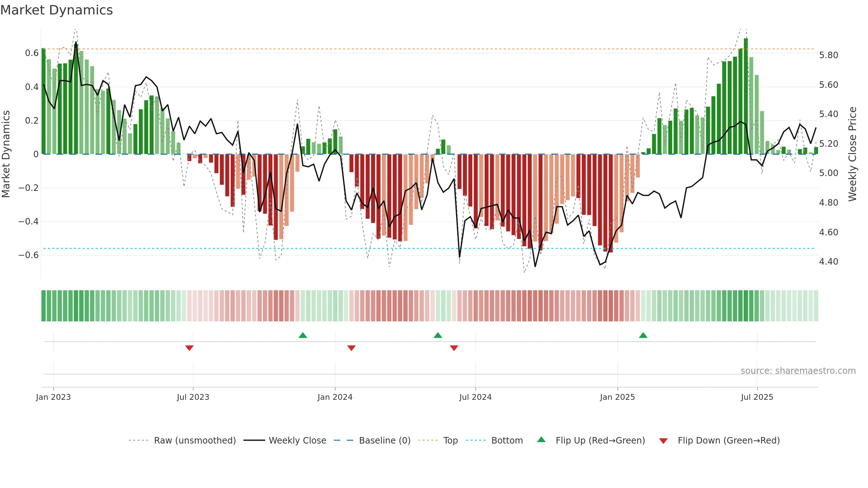Click the orange dashed Top threshold line
Viewport: 868px width, 488px height.
click(x=429, y=49)
